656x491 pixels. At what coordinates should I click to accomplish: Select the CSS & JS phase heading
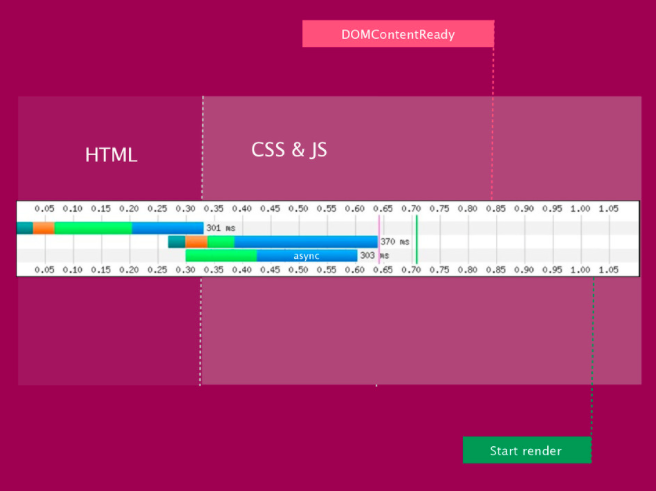289,150
